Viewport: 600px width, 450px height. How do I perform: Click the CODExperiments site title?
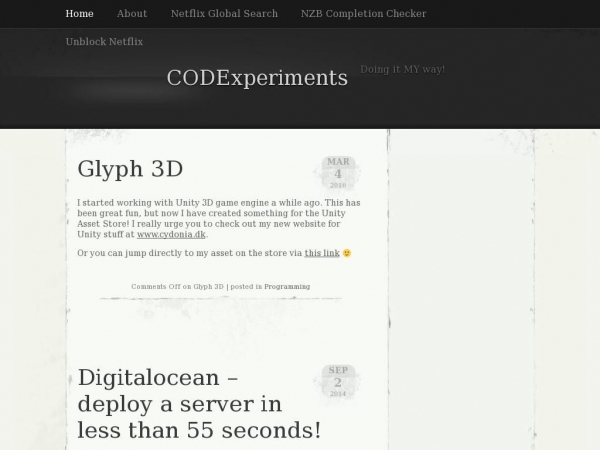[x=257, y=78]
